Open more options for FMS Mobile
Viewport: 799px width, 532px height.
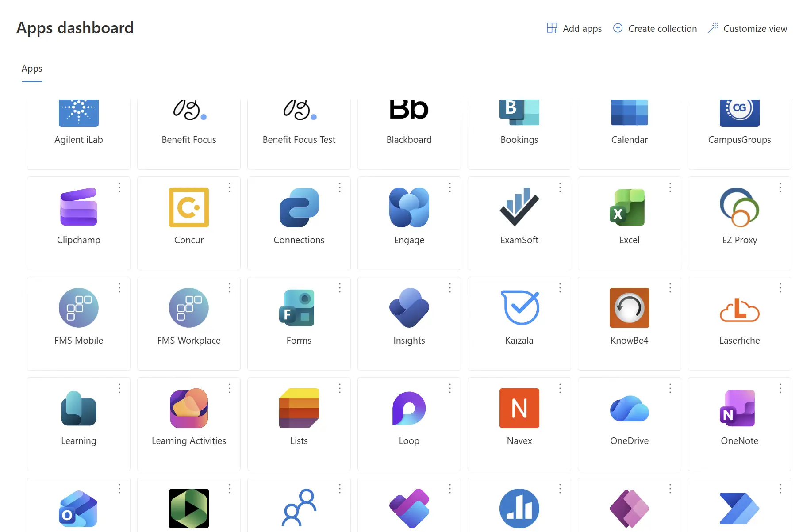tap(119, 288)
